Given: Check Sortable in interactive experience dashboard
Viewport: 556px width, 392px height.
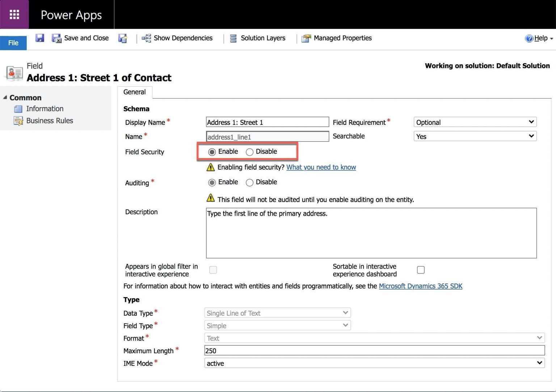Looking at the screenshot, I should [421, 270].
